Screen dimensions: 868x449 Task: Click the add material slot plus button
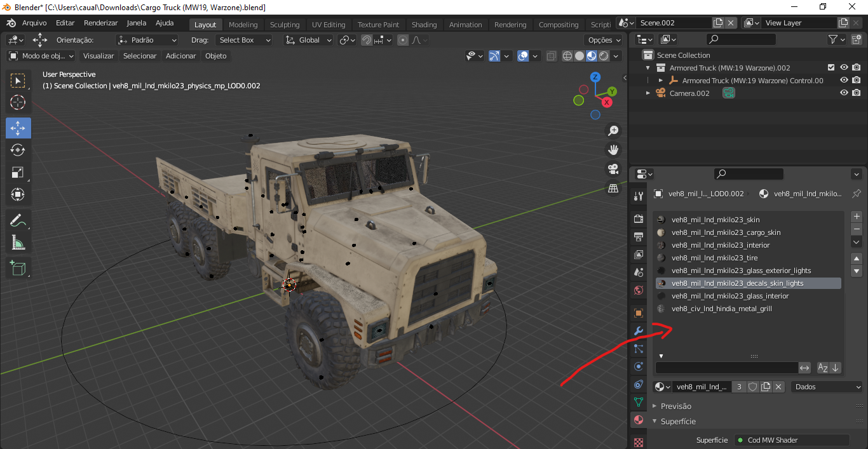(x=857, y=217)
